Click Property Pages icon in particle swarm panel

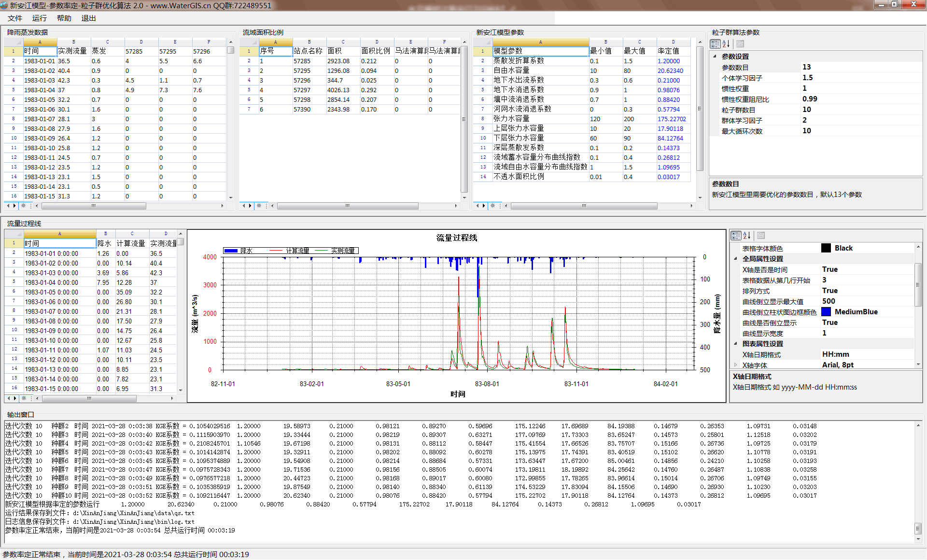740,44
